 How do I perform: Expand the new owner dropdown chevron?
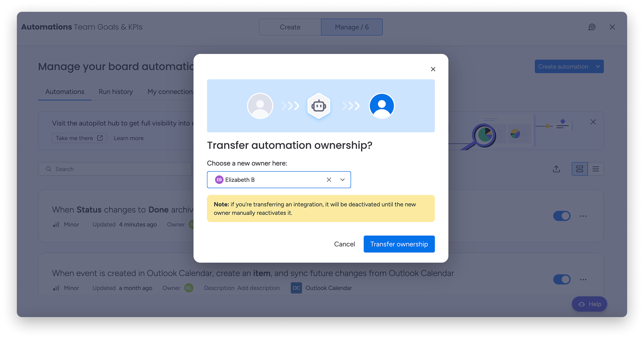click(342, 180)
